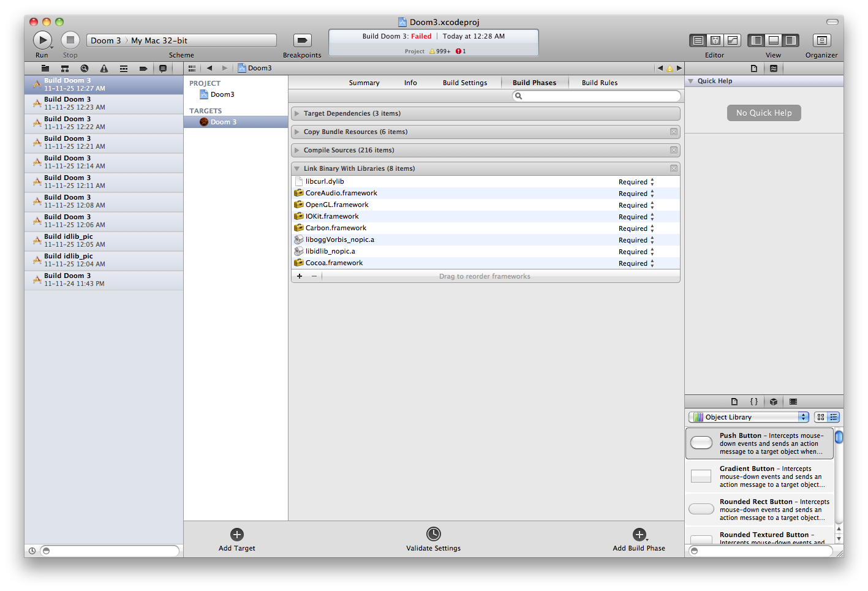Expand Target Dependencies section
The width and height of the screenshot is (868, 591).
click(297, 113)
